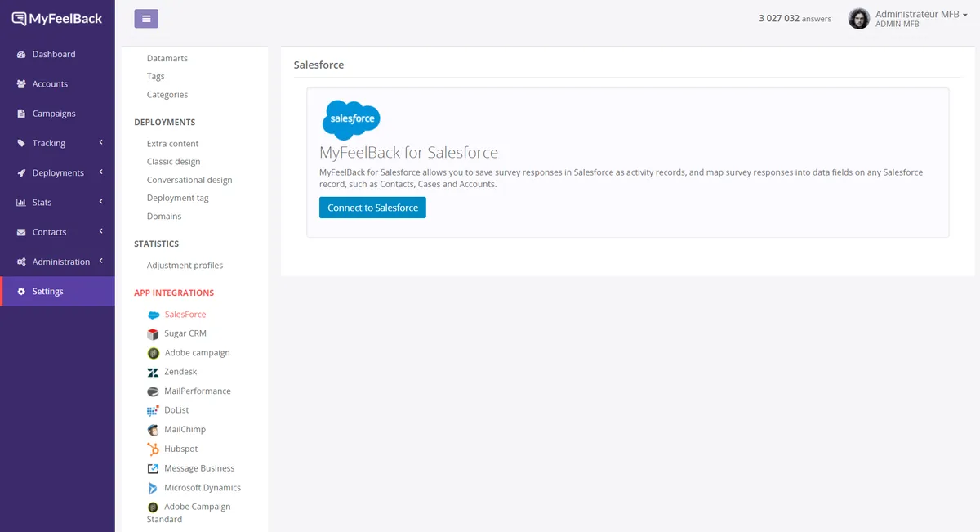Expand the Stats submenu chevron

coord(100,202)
